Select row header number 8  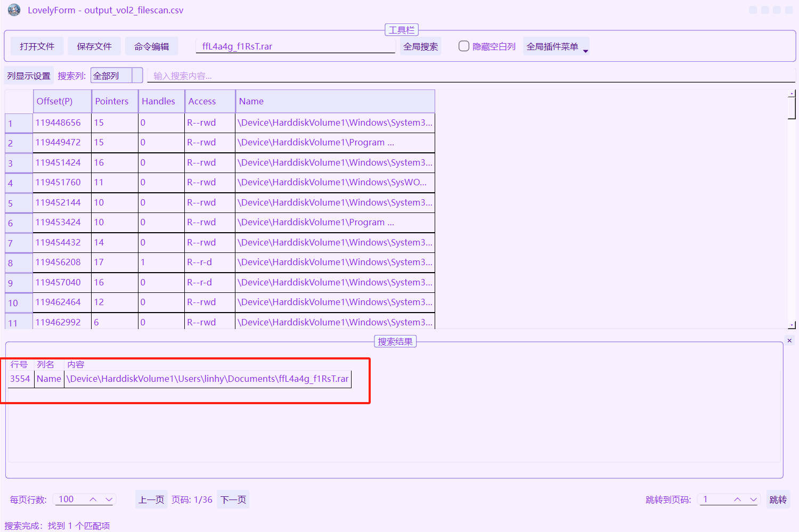19,263
